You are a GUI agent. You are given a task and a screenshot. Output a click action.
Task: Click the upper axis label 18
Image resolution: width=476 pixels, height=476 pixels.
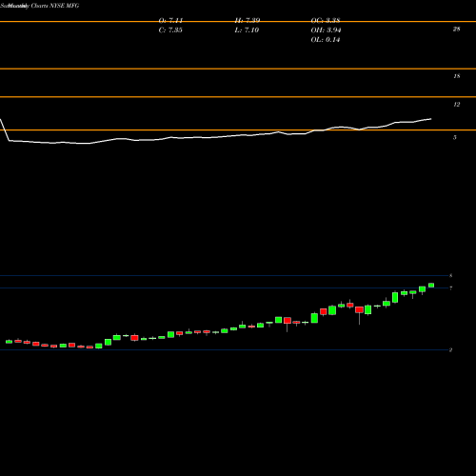click(456, 76)
